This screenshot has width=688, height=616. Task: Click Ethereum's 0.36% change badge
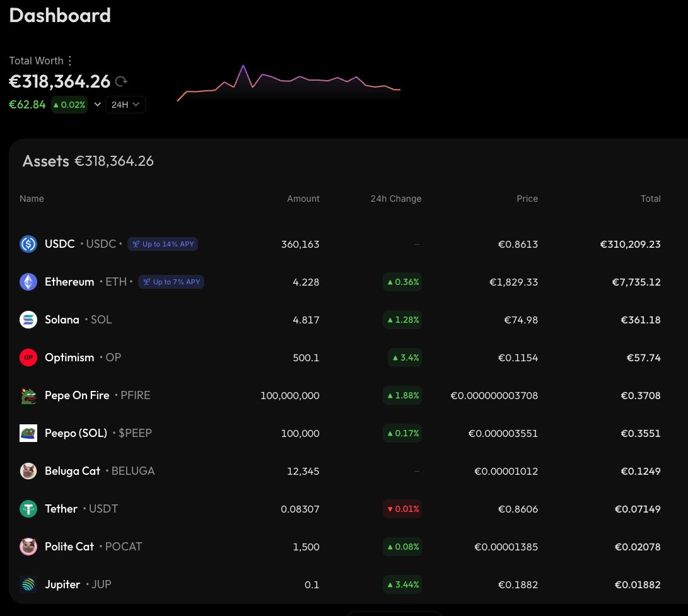click(x=402, y=282)
